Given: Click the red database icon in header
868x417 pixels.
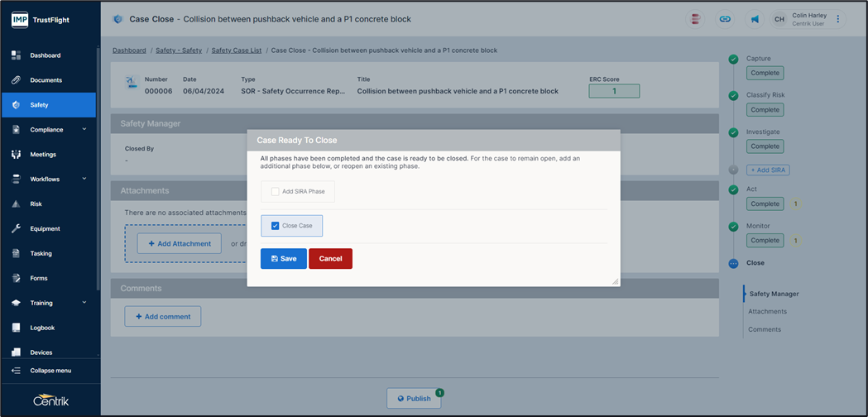Looking at the screenshot, I should click(x=696, y=19).
